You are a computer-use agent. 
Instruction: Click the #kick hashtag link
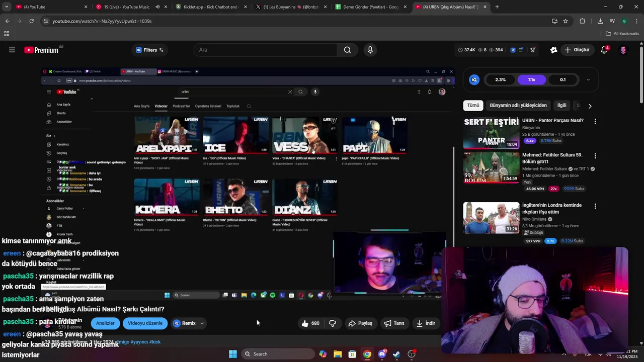(x=155, y=342)
